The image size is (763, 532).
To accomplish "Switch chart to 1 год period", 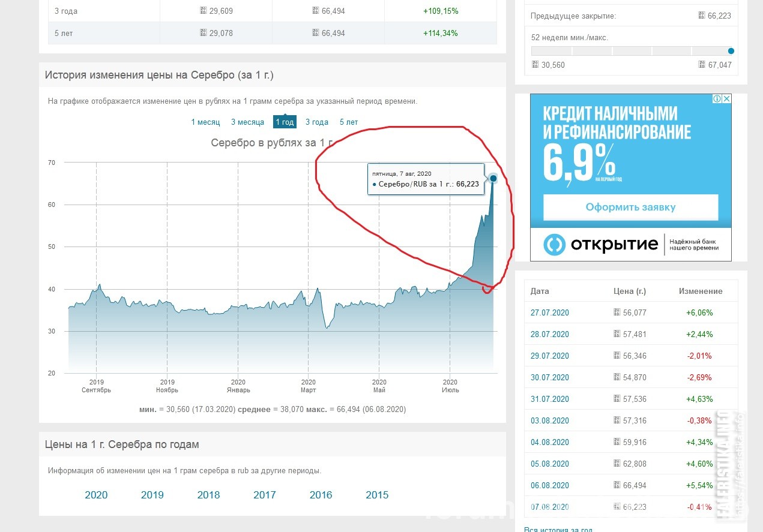I will click(x=285, y=122).
